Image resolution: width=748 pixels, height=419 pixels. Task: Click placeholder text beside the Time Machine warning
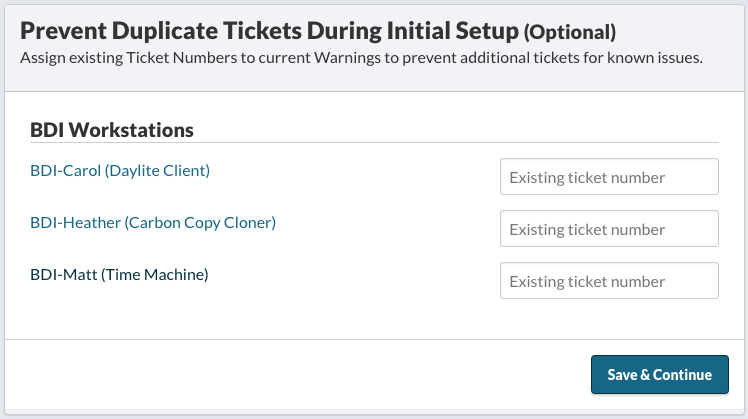587,282
